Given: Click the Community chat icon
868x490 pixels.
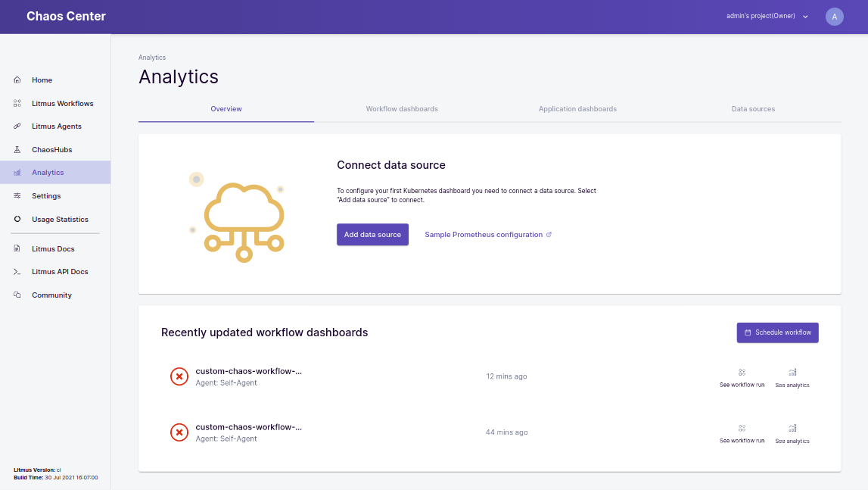Looking at the screenshot, I should coord(17,295).
